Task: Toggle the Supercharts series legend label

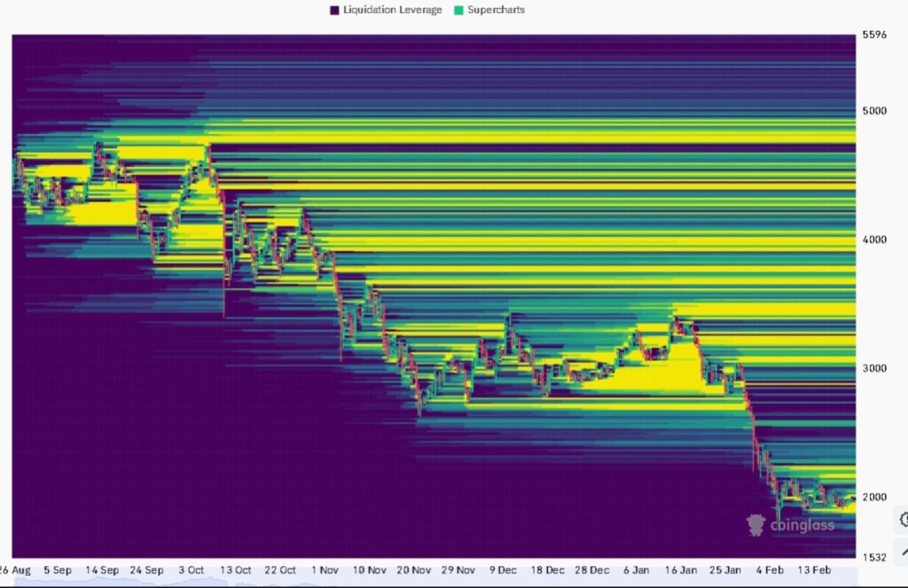Action: pos(496,10)
